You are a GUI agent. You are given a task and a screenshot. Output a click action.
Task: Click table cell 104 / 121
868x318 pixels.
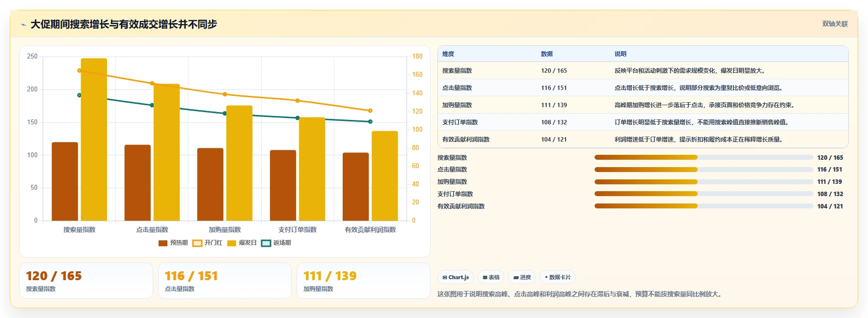(x=554, y=140)
